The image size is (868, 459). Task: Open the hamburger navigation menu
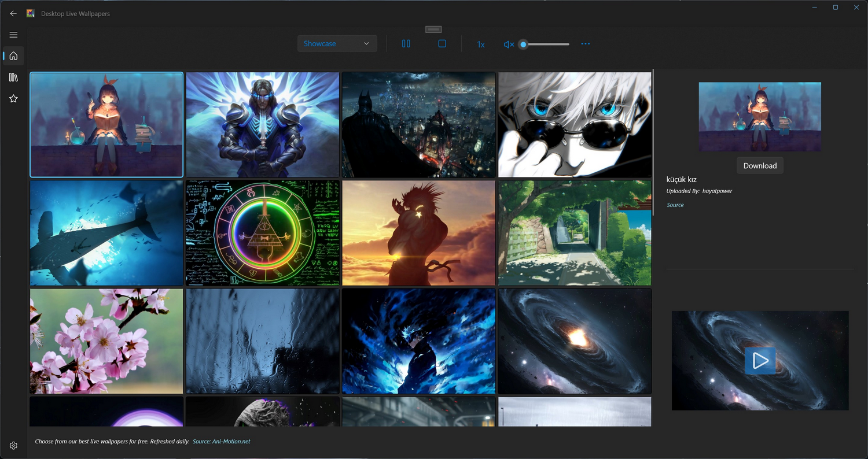click(13, 35)
